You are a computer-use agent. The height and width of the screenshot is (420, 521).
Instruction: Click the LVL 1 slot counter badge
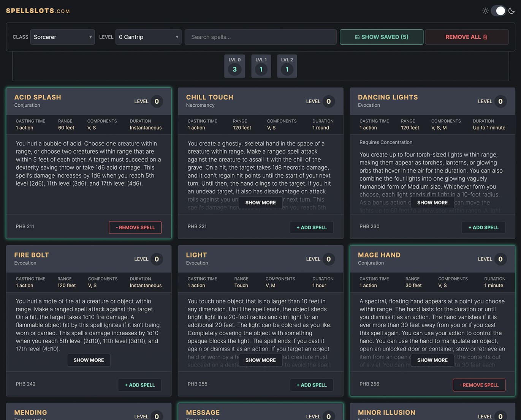(261, 66)
